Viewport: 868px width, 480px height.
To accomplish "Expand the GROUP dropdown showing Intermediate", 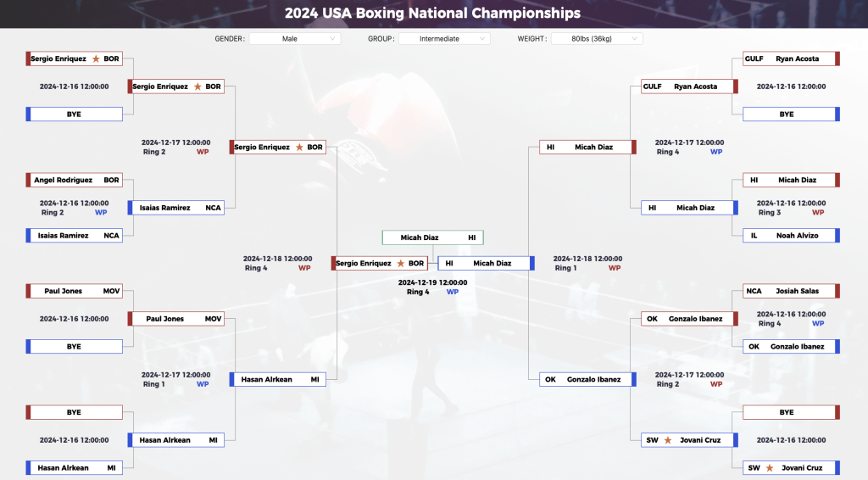I will 444,39.
